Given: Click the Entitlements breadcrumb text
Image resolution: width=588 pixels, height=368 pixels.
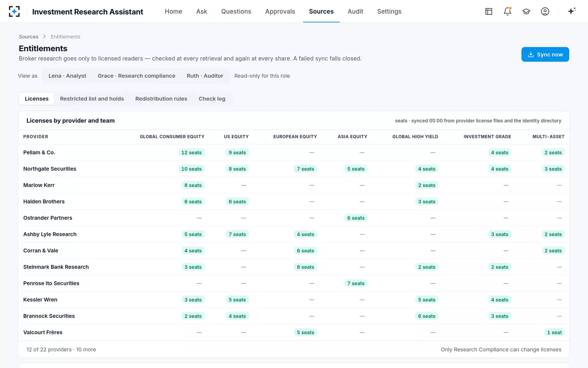Looking at the screenshot, I should click(x=65, y=37).
